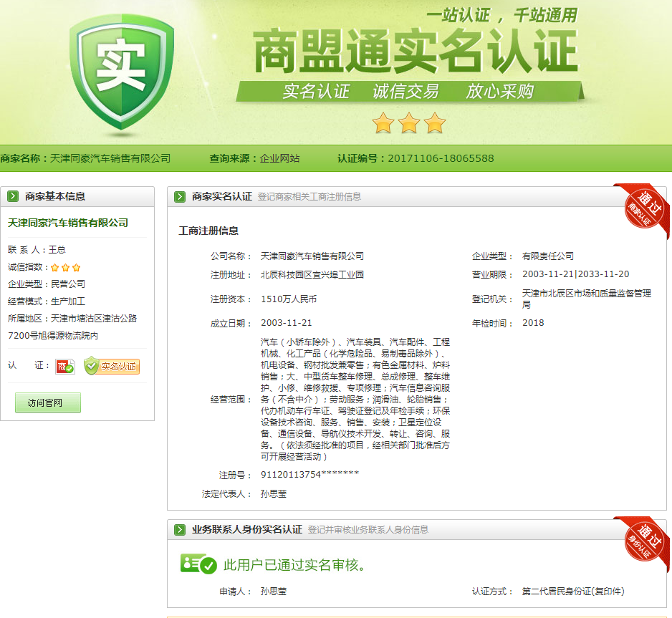
Task: Click the 诚信指数 star rating
Action: [66, 268]
